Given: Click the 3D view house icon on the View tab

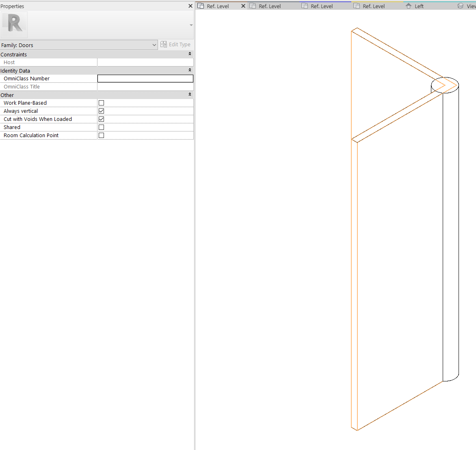Looking at the screenshot, I should (x=459, y=6).
